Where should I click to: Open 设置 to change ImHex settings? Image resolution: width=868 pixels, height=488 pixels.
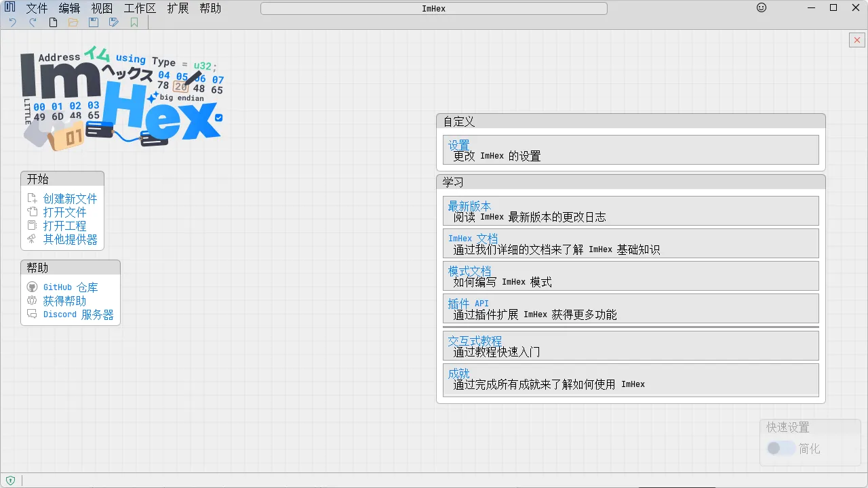631,150
